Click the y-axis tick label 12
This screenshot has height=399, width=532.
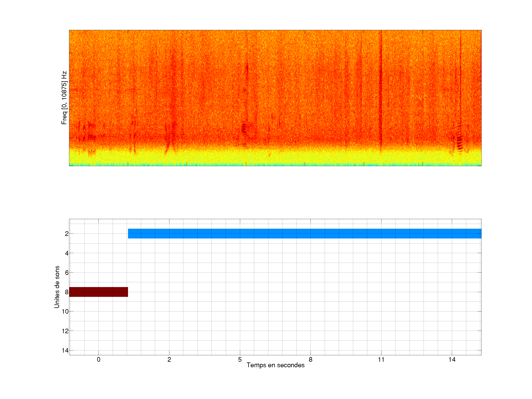(65, 331)
